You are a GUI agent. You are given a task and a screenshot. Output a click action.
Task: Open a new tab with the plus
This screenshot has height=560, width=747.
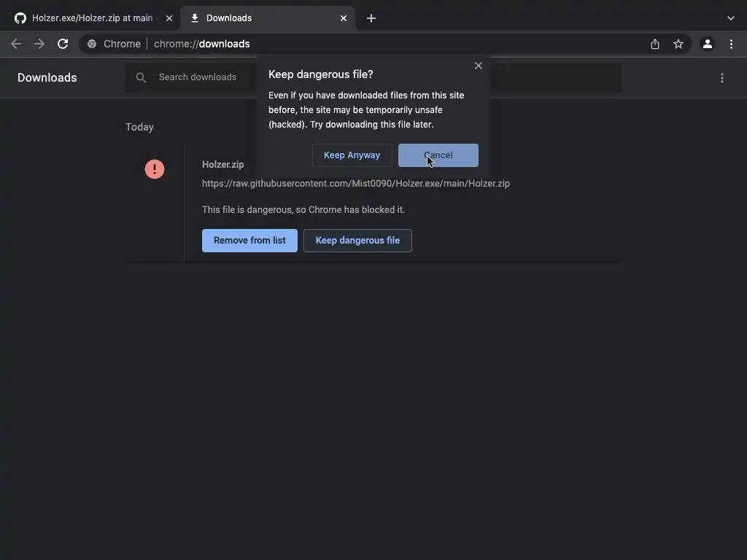coord(371,18)
